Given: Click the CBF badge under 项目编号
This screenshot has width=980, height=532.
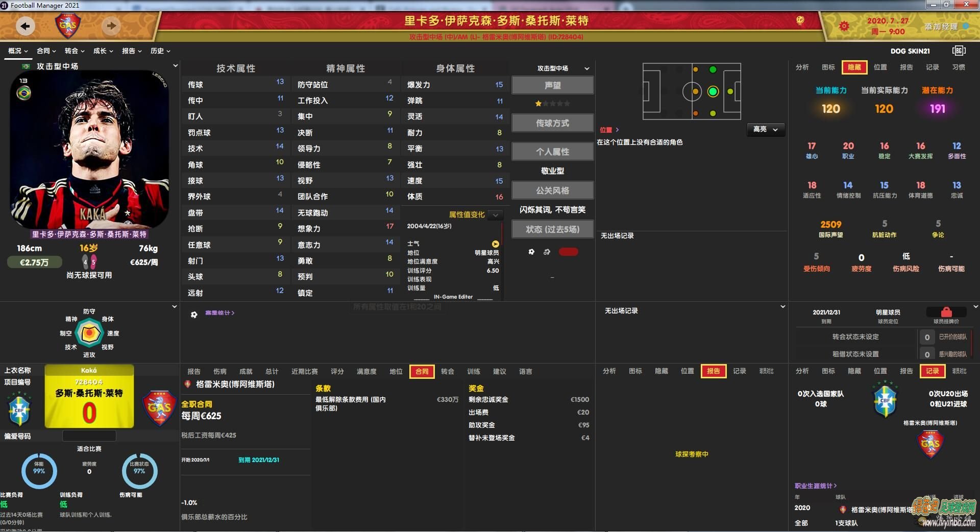Looking at the screenshot, I should (x=19, y=408).
